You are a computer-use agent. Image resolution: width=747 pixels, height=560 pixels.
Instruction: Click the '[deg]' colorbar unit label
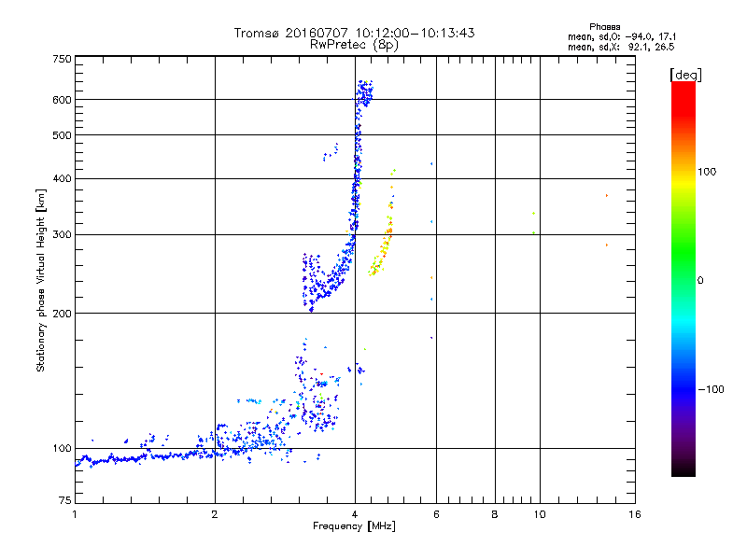point(685,75)
